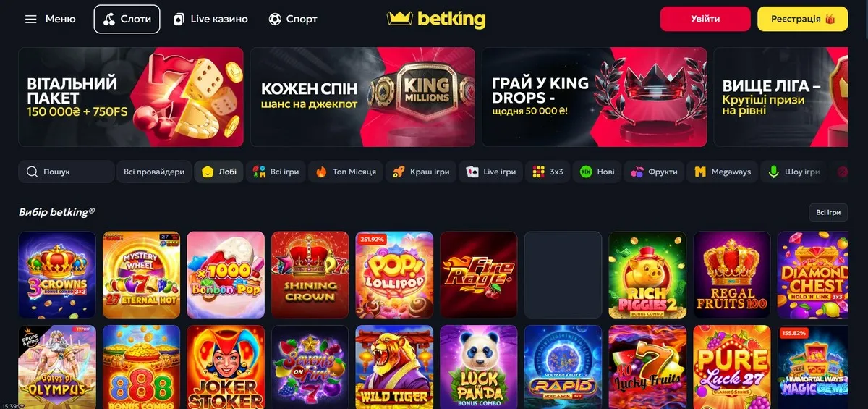Switch to the Слоти tab

pos(127,20)
